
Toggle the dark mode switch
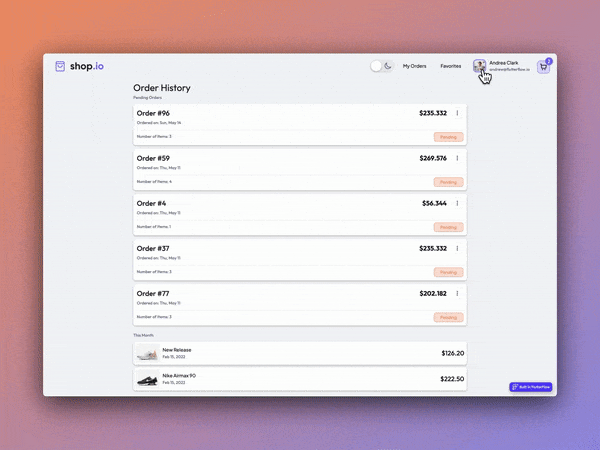(381, 66)
